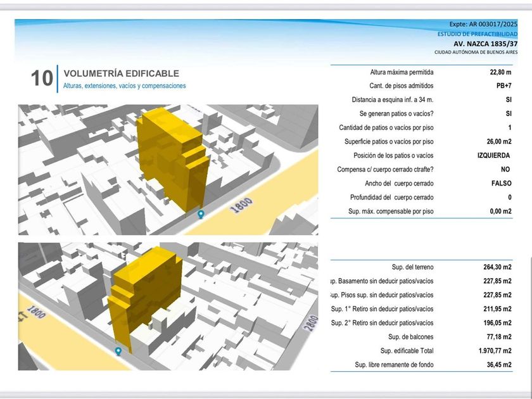This screenshot has height=399, width=532.
Task: Click the 36,45 m2 remaining free surface value
Action: click(x=498, y=365)
